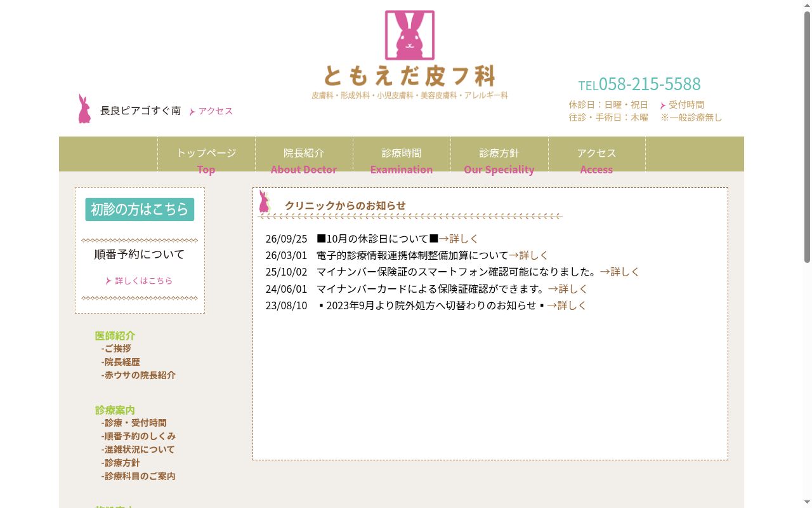Click the pink rabbit beside 長良ピアゴすぐ南
812x508 pixels.
coord(84,109)
